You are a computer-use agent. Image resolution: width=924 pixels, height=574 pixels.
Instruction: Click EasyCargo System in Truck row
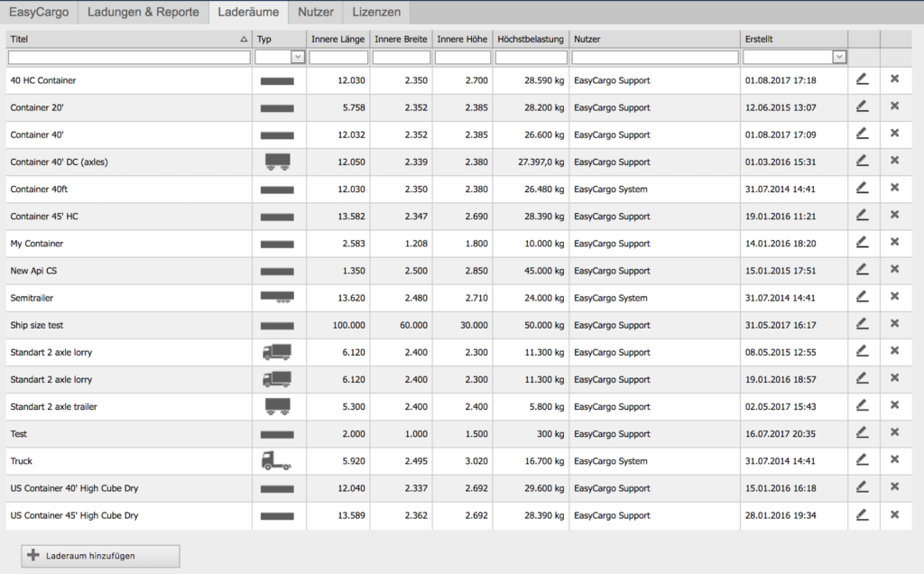point(611,461)
